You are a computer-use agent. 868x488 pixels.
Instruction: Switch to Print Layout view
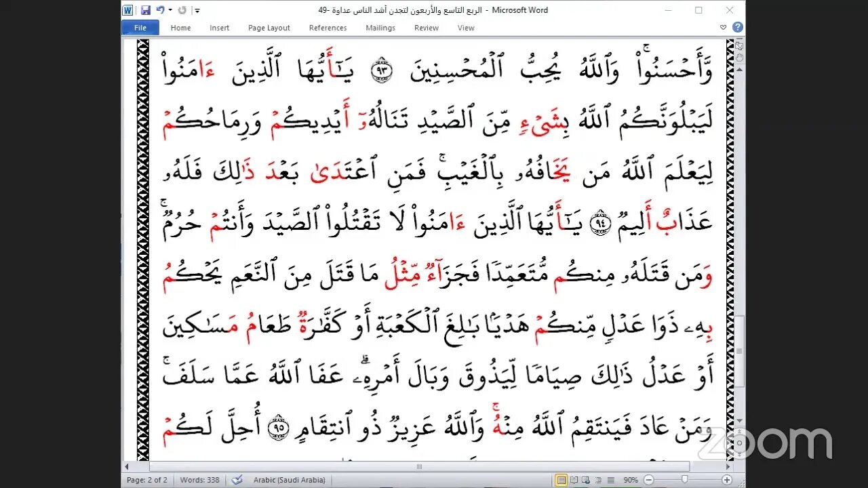[x=561, y=480]
